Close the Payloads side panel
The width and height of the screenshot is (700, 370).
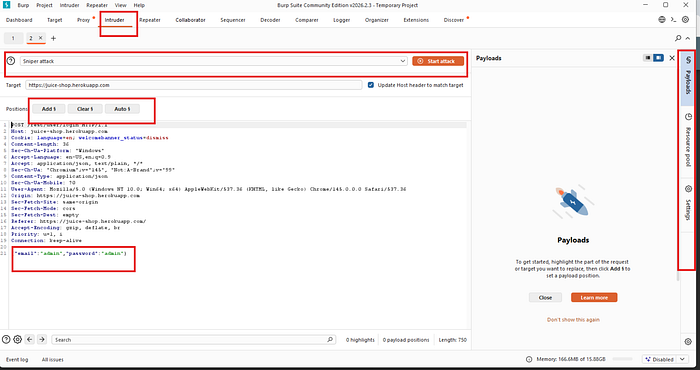click(x=672, y=58)
